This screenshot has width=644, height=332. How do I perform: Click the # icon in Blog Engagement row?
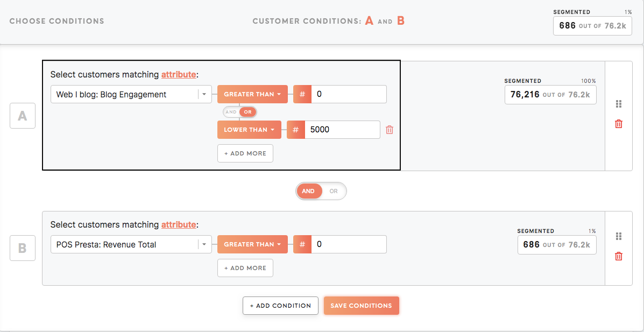302,94
